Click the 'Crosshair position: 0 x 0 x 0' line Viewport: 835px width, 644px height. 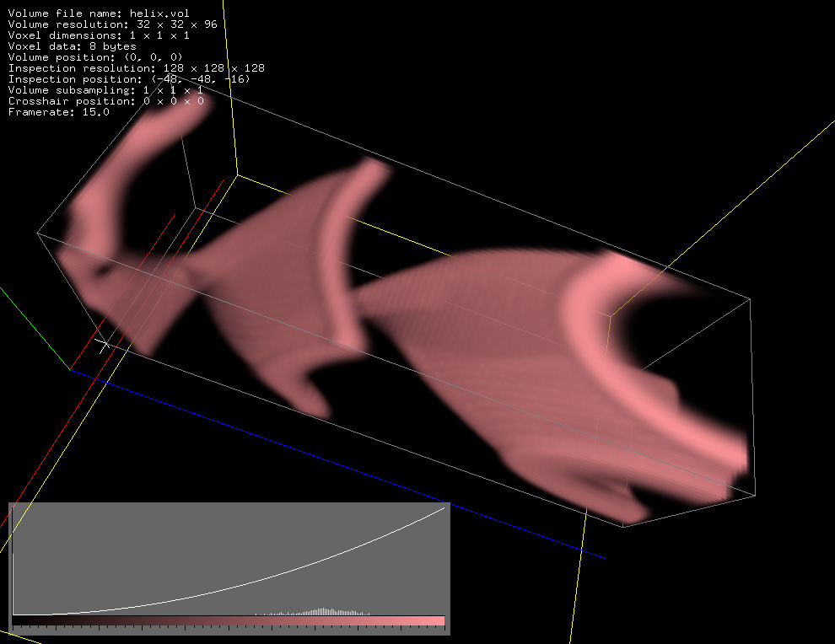coord(106,101)
